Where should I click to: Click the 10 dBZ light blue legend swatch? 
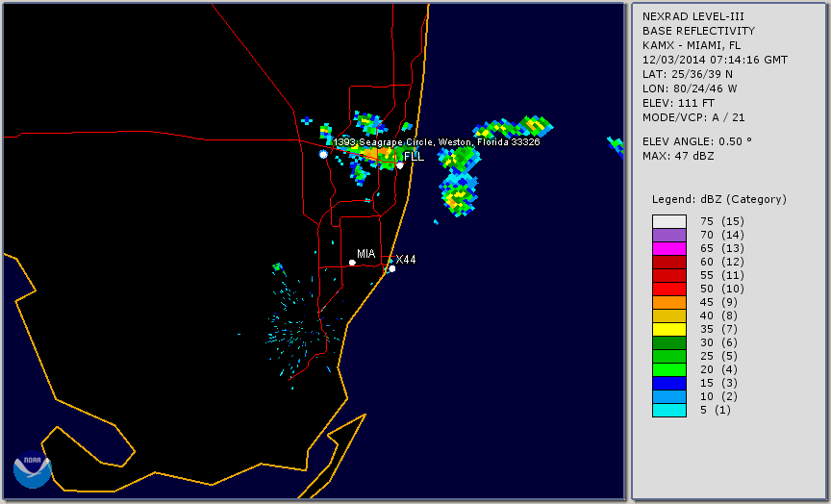pyautogui.click(x=669, y=396)
